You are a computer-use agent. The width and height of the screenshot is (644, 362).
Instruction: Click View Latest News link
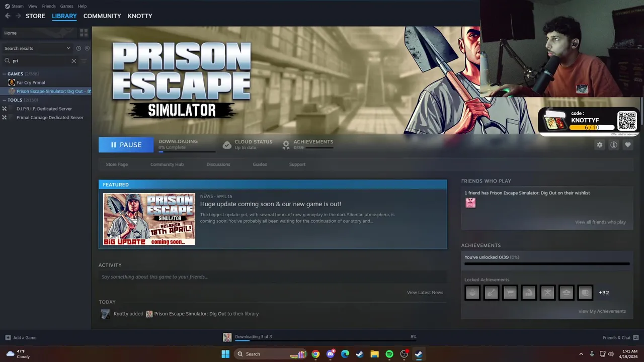425,293
